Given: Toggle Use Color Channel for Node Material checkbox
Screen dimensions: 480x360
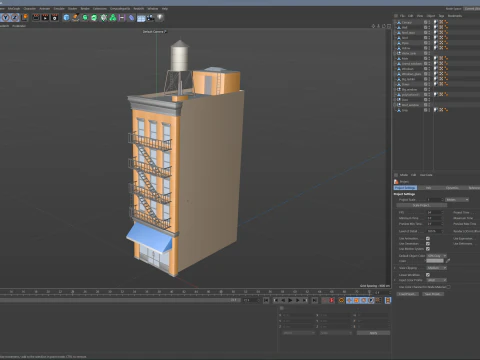Looking at the screenshot, I should (x=449, y=287).
